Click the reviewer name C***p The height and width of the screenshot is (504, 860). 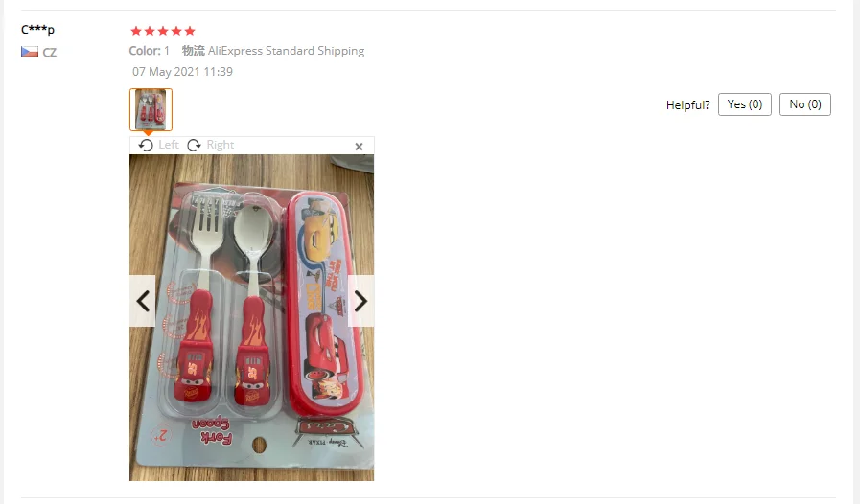37,29
